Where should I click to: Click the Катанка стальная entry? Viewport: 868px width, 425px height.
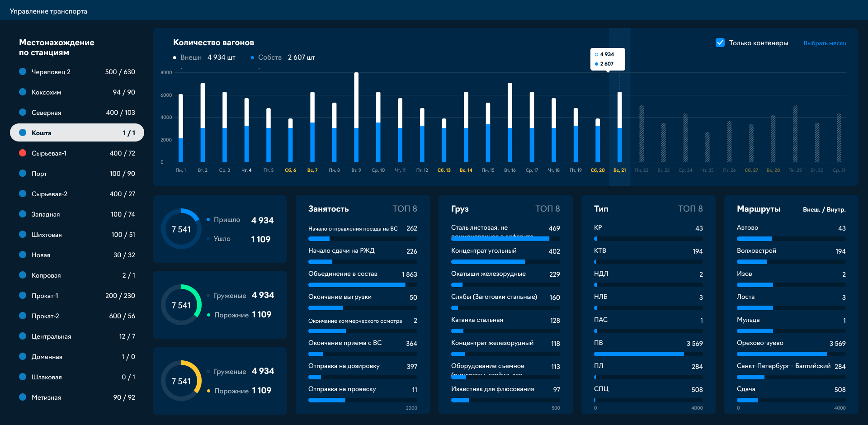(505, 325)
